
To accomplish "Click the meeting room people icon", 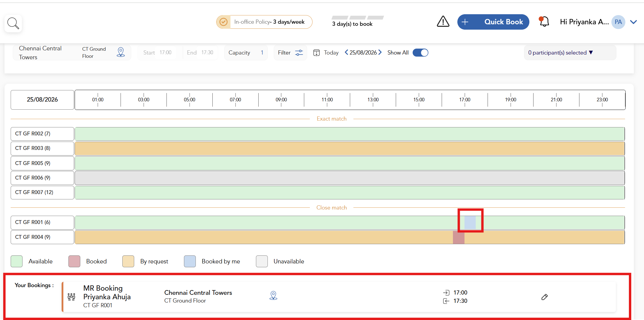I will [71, 297].
